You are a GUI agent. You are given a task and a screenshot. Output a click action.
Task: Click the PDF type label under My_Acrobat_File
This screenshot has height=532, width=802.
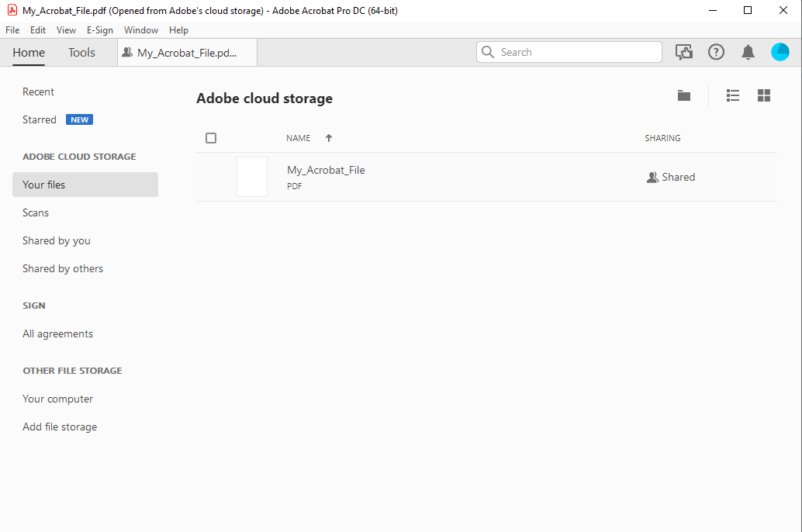coord(295,186)
